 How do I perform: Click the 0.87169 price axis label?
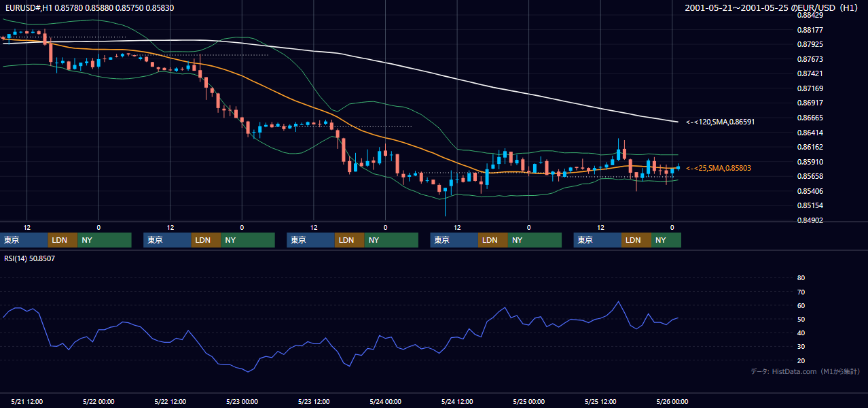[x=810, y=88]
